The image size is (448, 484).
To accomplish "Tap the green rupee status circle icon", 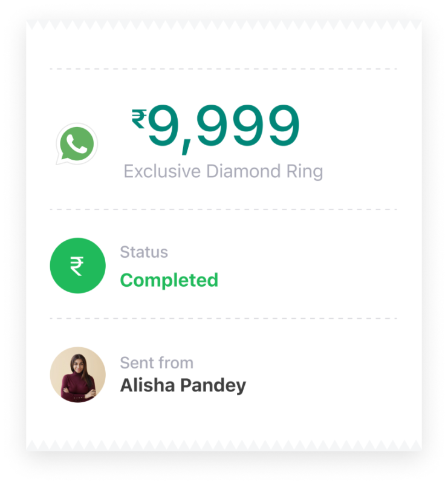I will coord(78,266).
